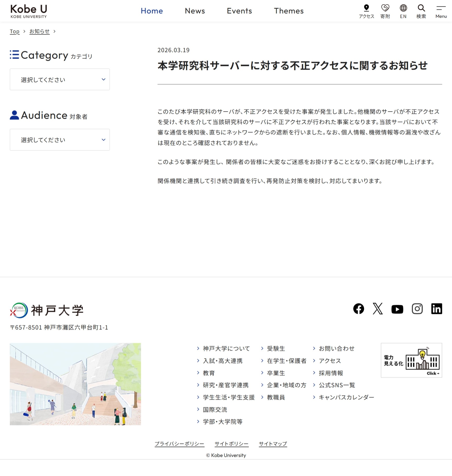This screenshot has width=452, height=476.
Task: Expand the Audience 選択してください dropdown
Action: click(60, 140)
